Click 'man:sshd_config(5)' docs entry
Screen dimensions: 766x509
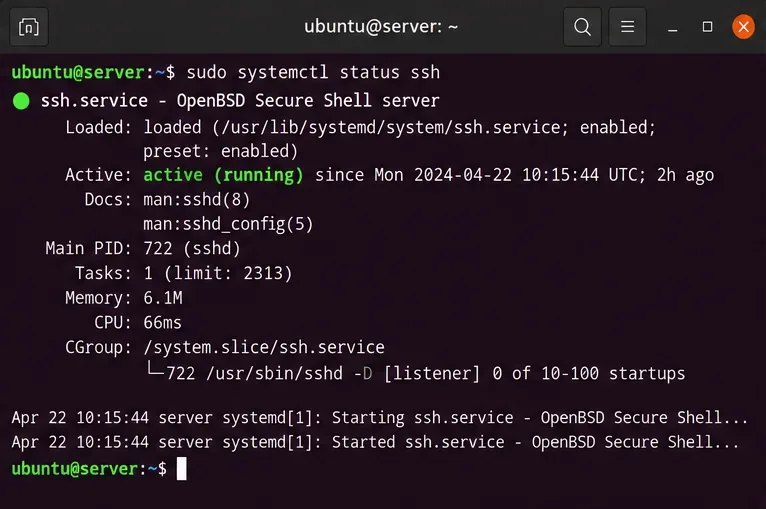tap(228, 224)
